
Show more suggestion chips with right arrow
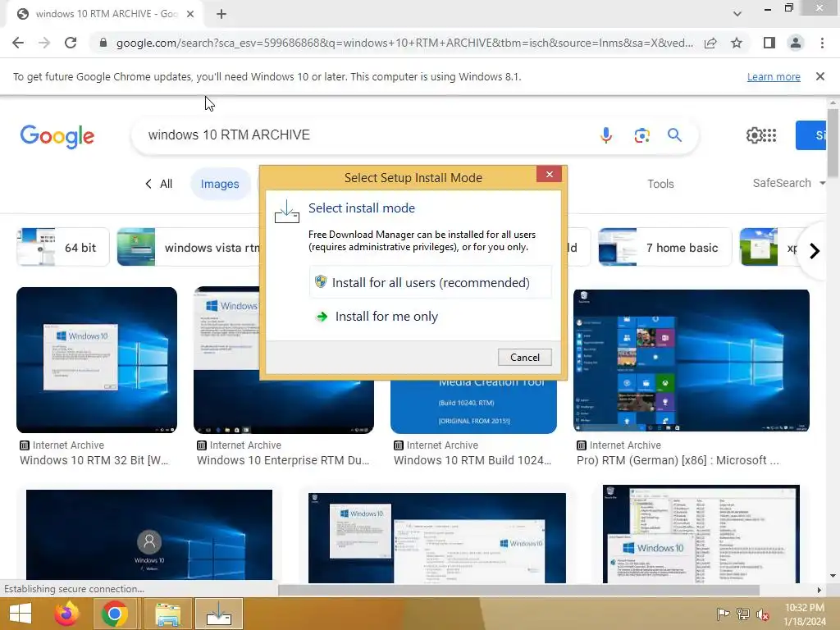click(x=815, y=251)
